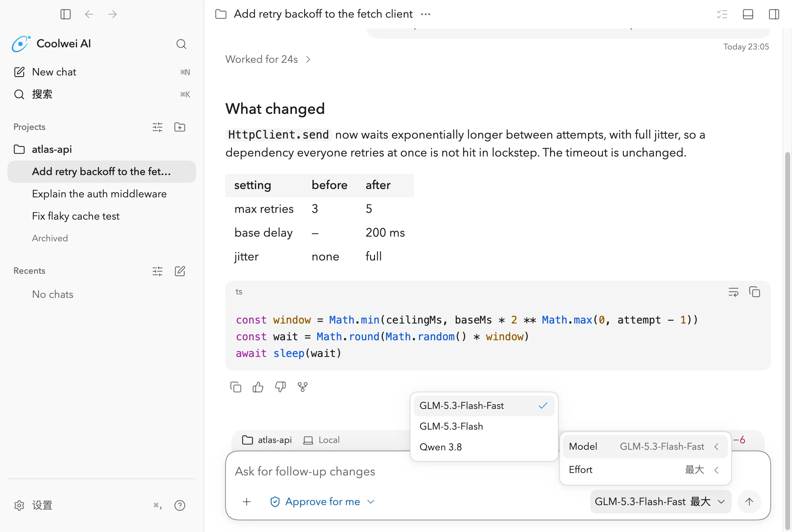Screen dimensions: 792x532
Task: Open the Effort submenu row
Action: [645, 470]
